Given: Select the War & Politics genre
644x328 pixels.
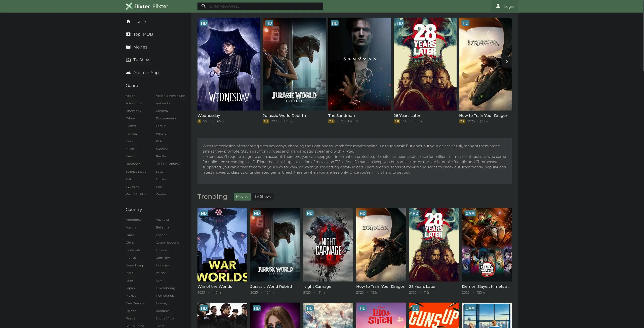Looking at the screenshot, I should click(136, 194).
